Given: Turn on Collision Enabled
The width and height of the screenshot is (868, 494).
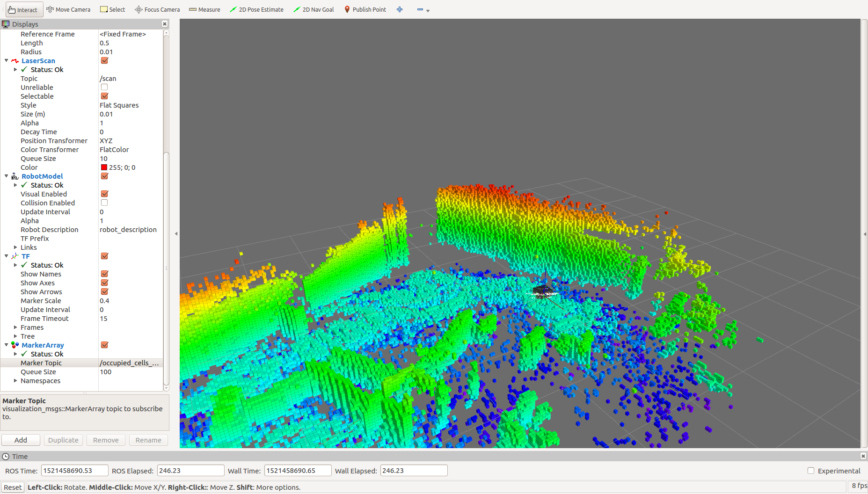Looking at the screenshot, I should 104,203.
